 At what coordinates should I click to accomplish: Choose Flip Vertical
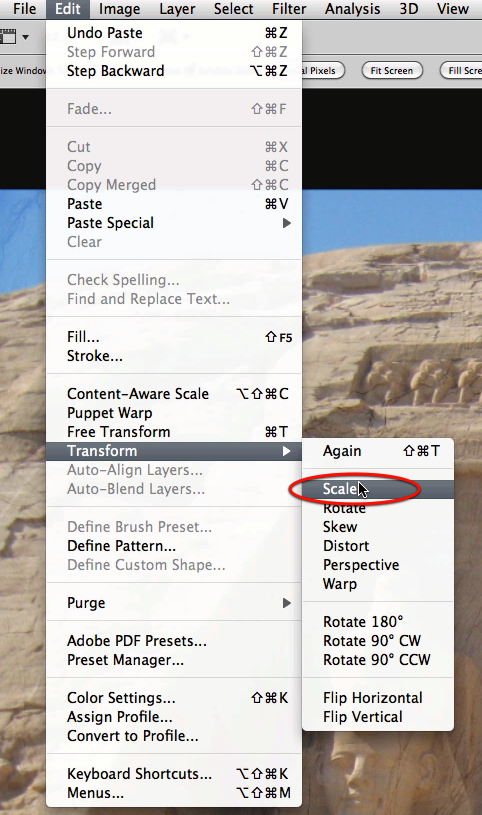click(378, 717)
